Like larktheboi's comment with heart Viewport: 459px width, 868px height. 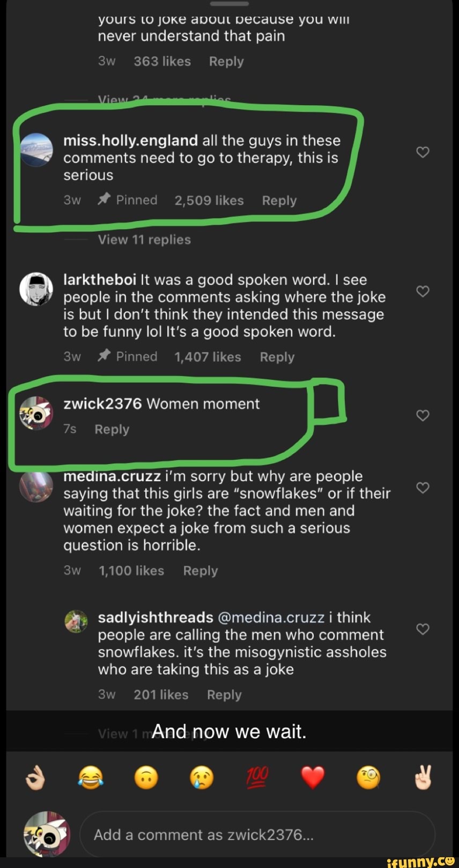point(423,291)
